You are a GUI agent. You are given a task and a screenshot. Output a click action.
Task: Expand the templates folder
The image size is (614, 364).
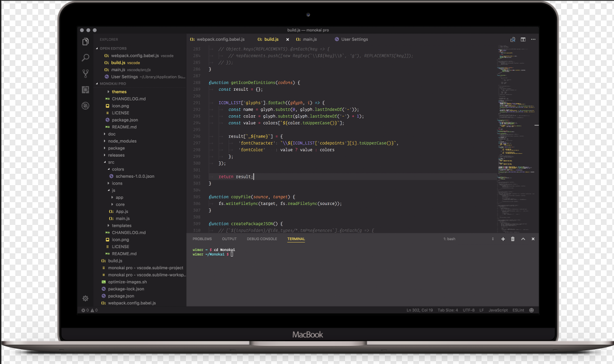(122, 225)
